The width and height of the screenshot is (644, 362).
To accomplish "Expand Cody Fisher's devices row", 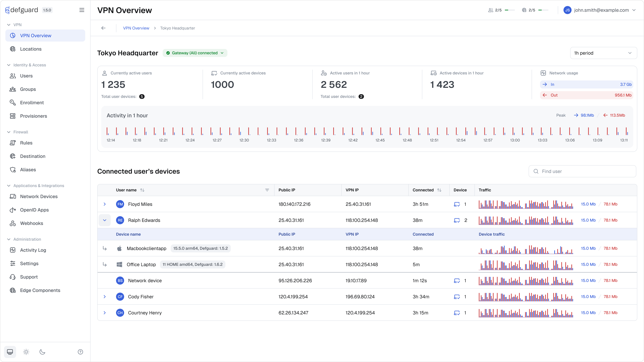I will (x=105, y=296).
